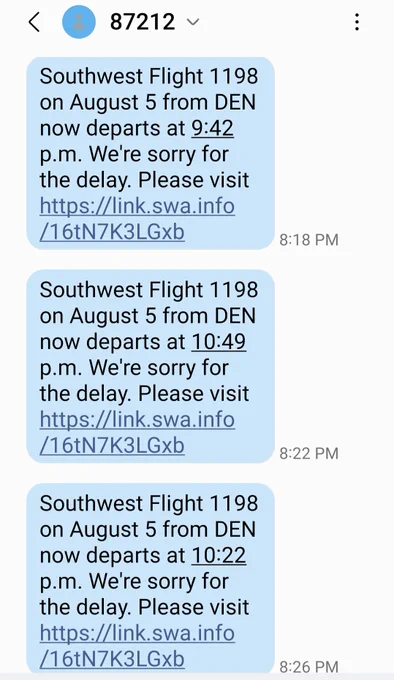
Task: Open https://link.swa.info line in 8:22 PM message
Action: 137,419
